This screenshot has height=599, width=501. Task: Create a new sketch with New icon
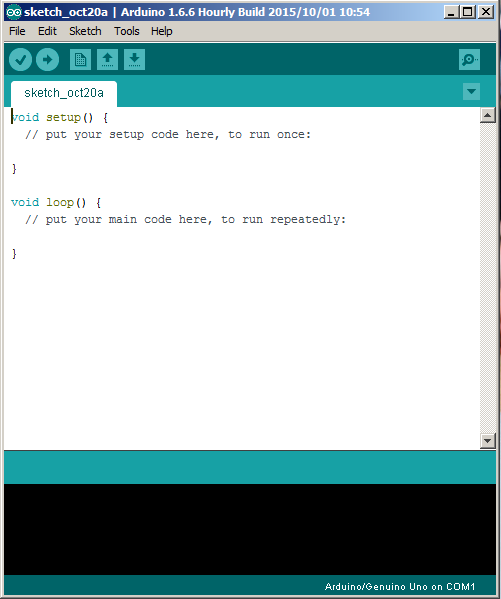click(80, 60)
